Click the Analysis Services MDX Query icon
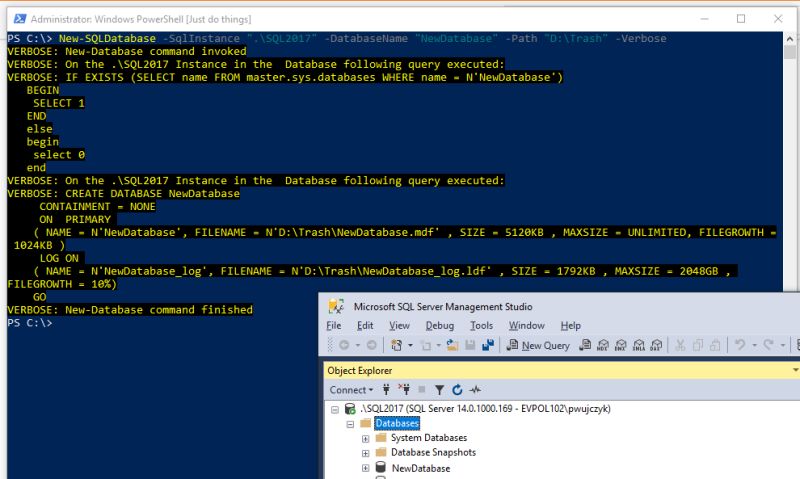Image resolution: width=800 pixels, height=479 pixels. (603, 345)
